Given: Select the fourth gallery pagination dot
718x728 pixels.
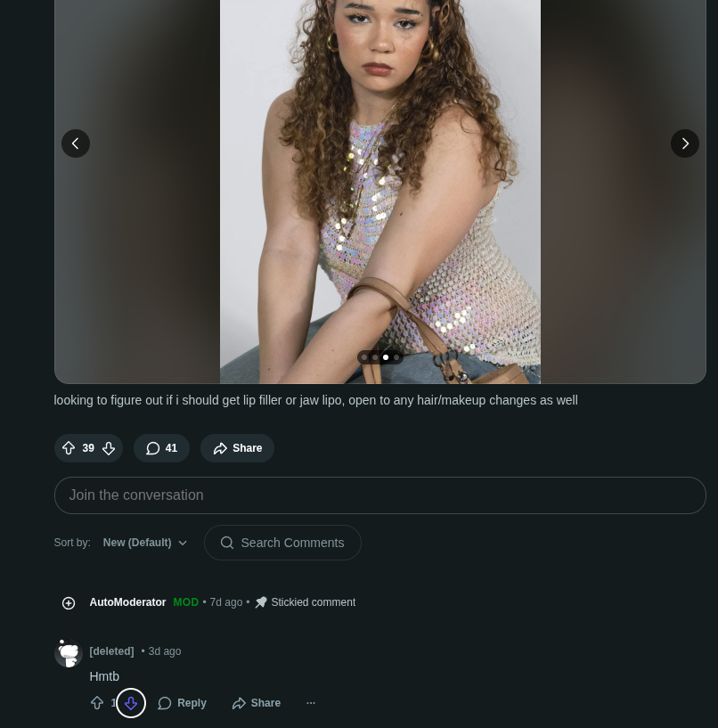Looking at the screenshot, I should (396, 357).
